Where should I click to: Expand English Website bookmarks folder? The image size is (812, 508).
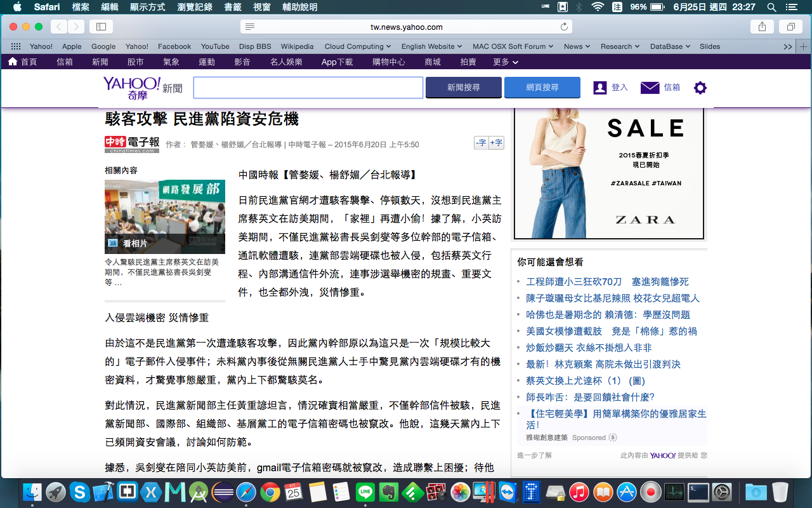(431, 46)
